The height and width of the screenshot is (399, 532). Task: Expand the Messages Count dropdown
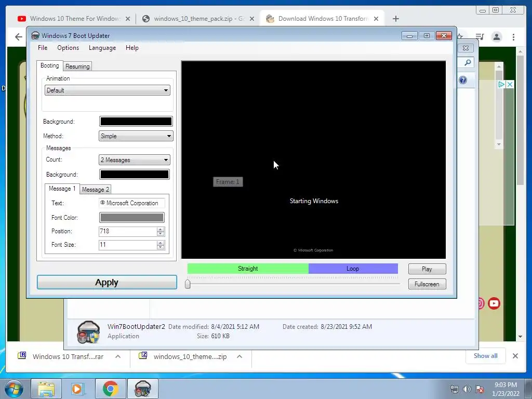(x=135, y=160)
